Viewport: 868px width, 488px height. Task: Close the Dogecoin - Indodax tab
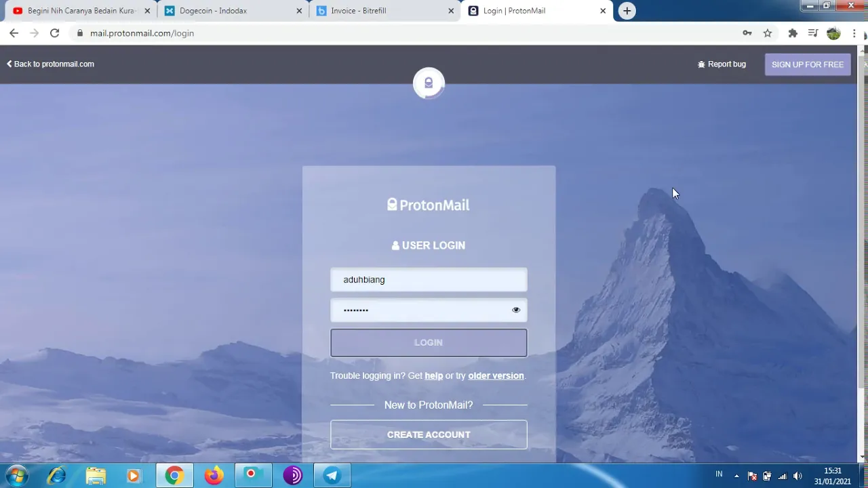point(299,11)
